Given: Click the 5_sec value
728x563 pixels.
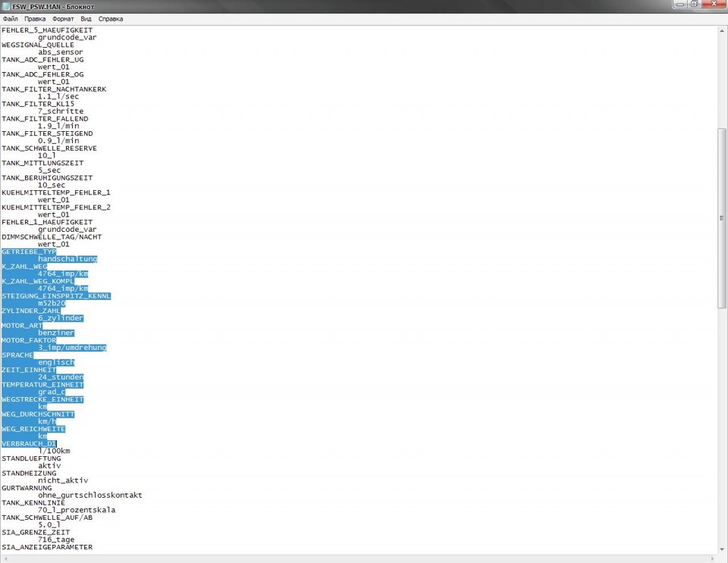Looking at the screenshot, I should tap(49, 170).
